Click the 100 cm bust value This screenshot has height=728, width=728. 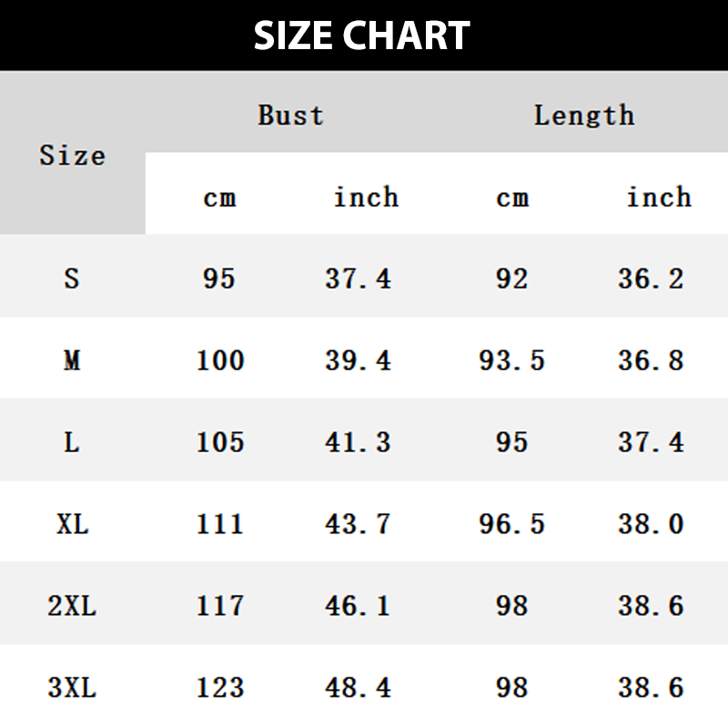220,360
